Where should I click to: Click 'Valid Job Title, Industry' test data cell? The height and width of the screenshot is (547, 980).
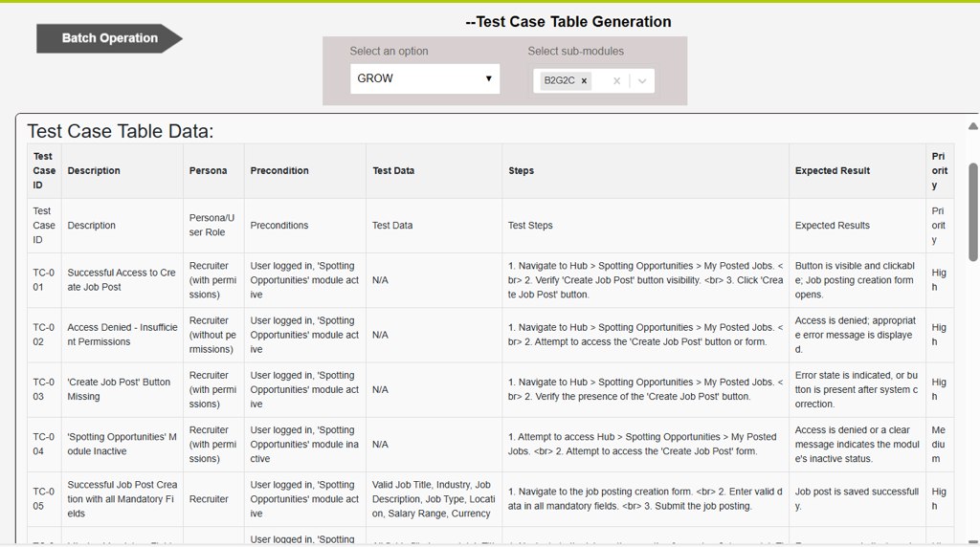434,499
